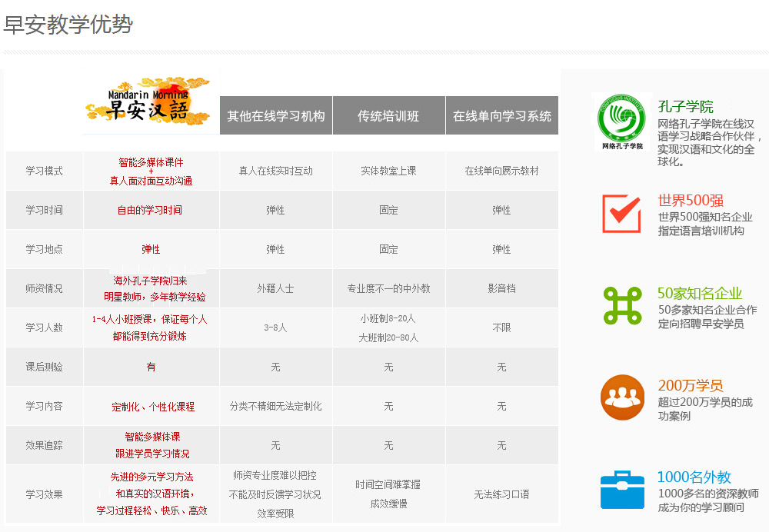The image size is (769, 532).
Task: Open the 世界500强 red heading
Action: (x=691, y=201)
